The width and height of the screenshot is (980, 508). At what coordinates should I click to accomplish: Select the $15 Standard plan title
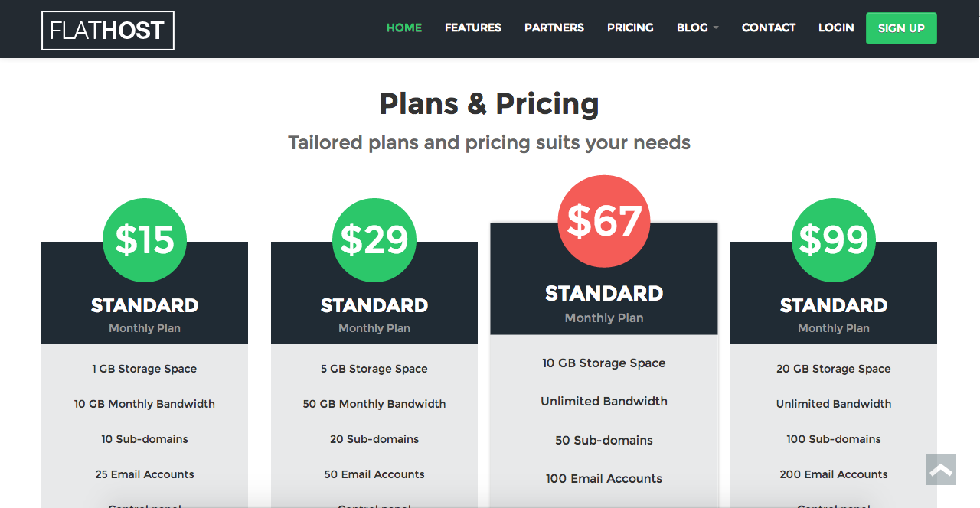pos(145,306)
